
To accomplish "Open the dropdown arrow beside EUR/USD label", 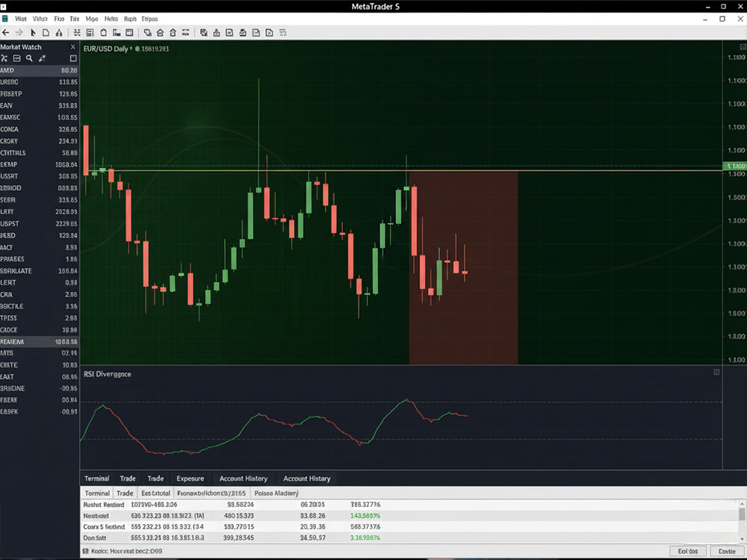I will (x=131, y=48).
